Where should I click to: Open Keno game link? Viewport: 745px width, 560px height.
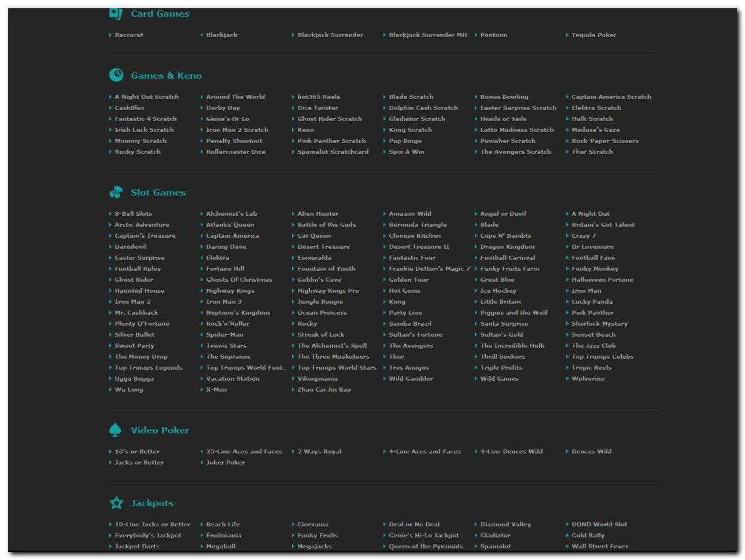306,130
